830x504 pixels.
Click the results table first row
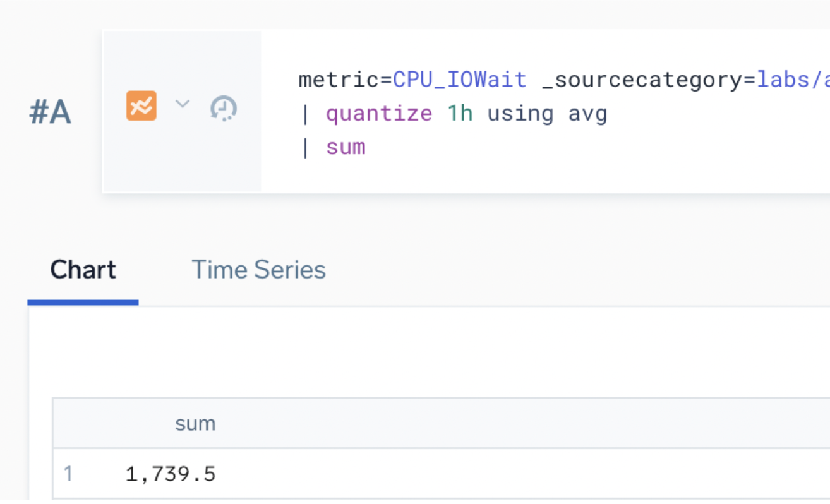point(253,472)
